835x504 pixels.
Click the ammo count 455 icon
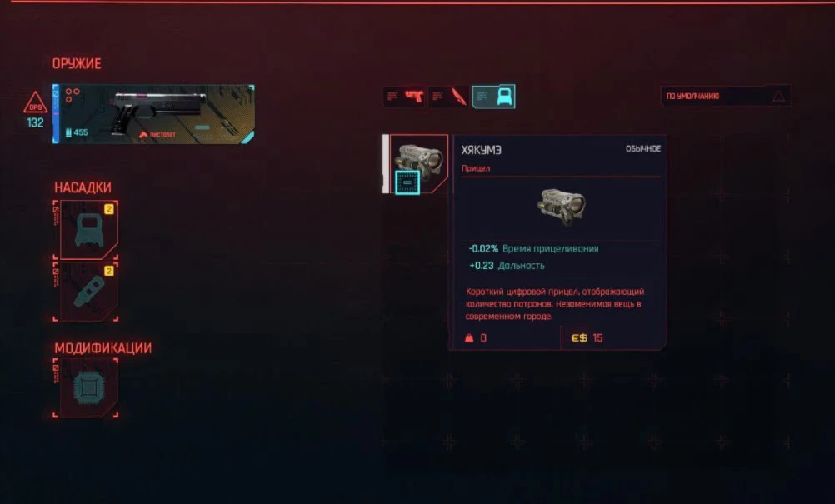[x=68, y=132]
